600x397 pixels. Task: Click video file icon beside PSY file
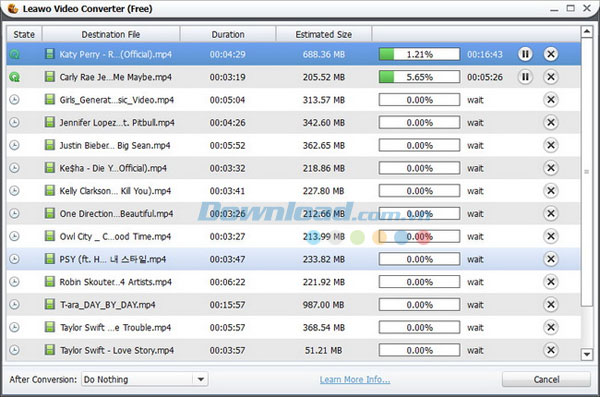coord(49,259)
